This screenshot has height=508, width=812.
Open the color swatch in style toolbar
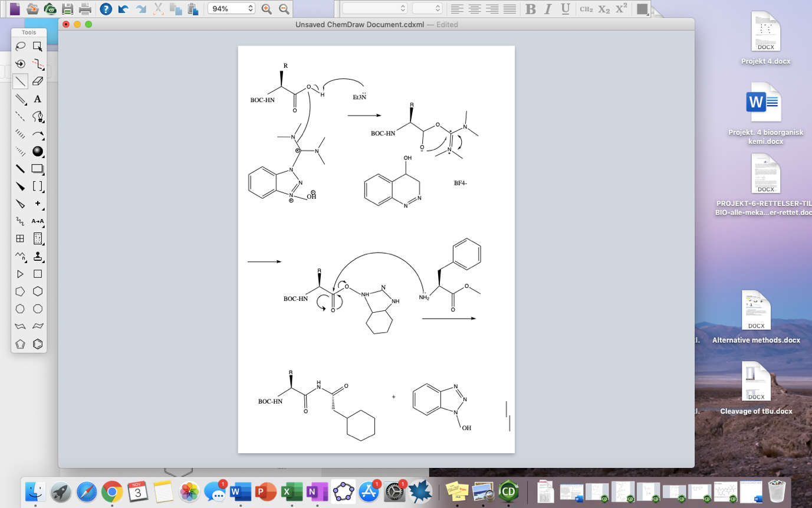642,9
